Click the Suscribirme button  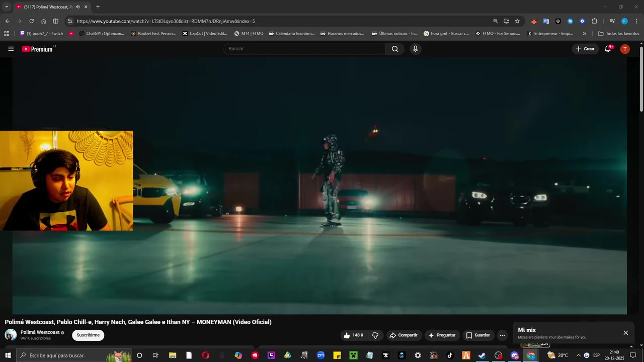coord(88,335)
